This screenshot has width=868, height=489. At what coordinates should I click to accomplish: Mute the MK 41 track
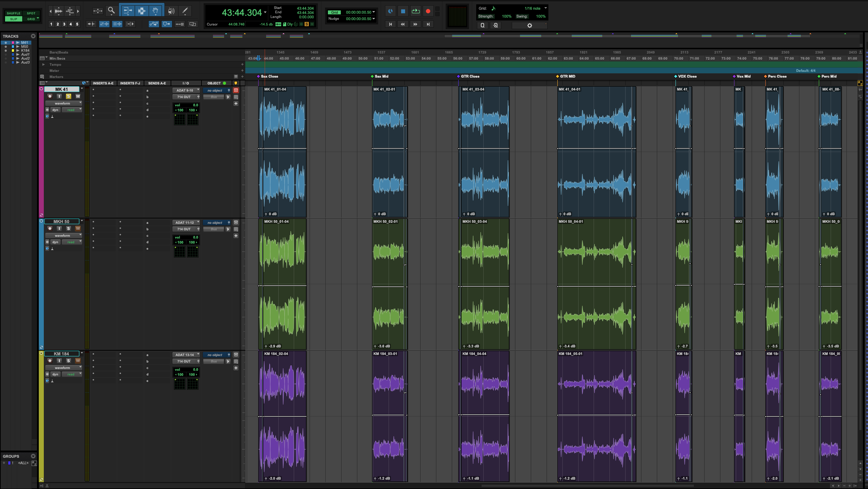click(78, 96)
